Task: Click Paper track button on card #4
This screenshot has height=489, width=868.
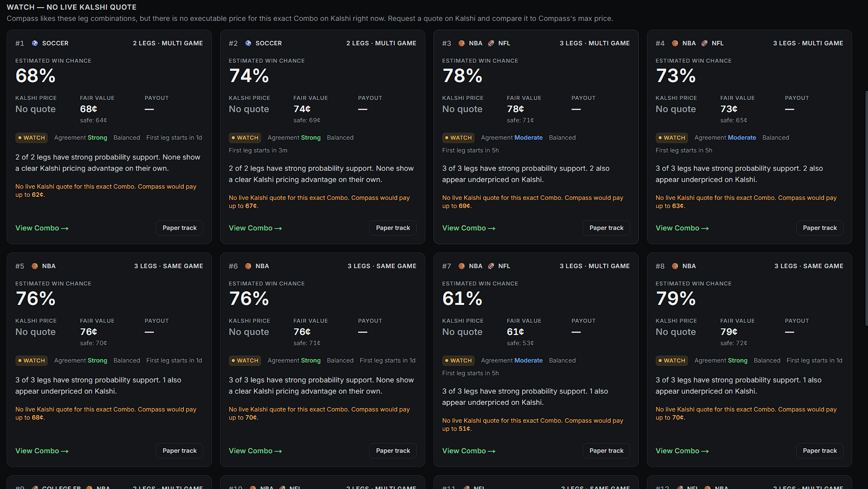Action: 820,228
